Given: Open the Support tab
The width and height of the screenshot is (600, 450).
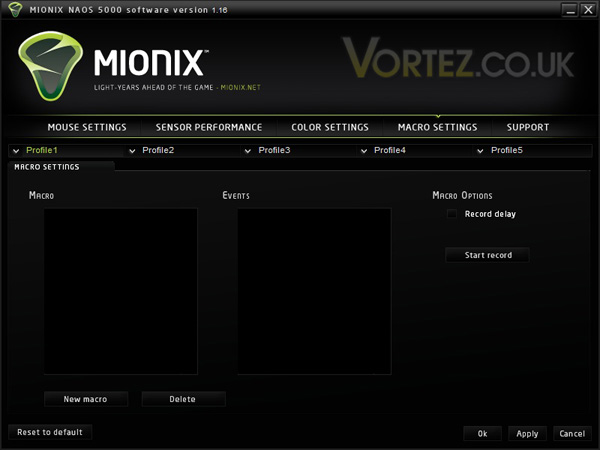Looking at the screenshot, I should click(528, 127).
